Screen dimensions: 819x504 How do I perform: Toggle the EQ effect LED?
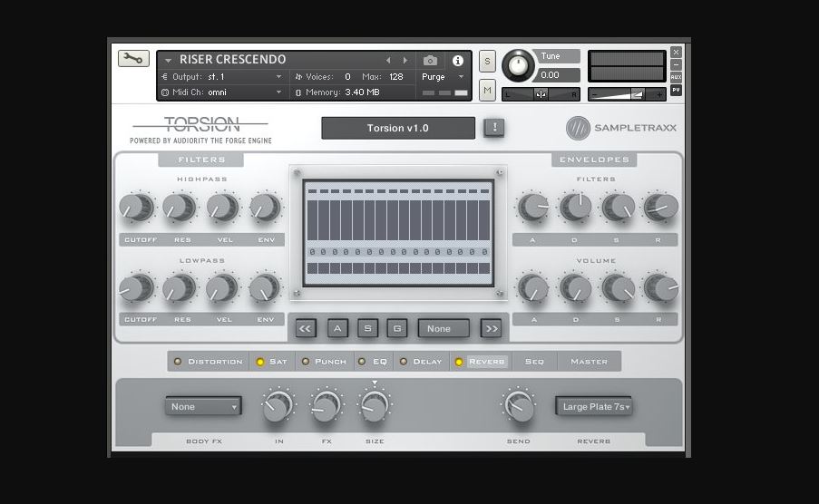click(362, 362)
